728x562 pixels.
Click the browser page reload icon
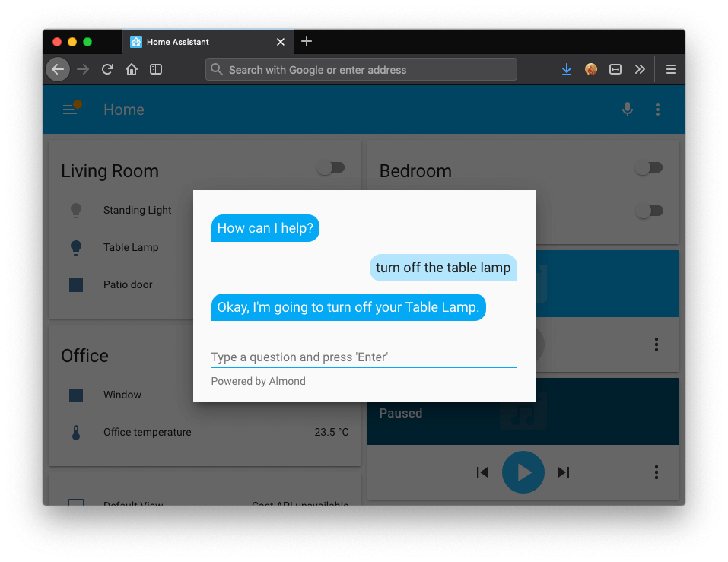[107, 68]
